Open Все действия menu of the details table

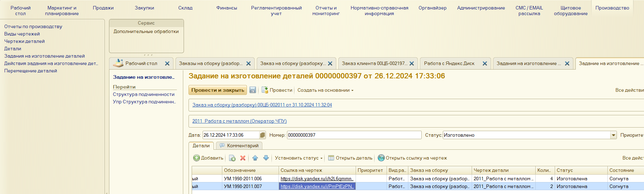(x=633, y=158)
